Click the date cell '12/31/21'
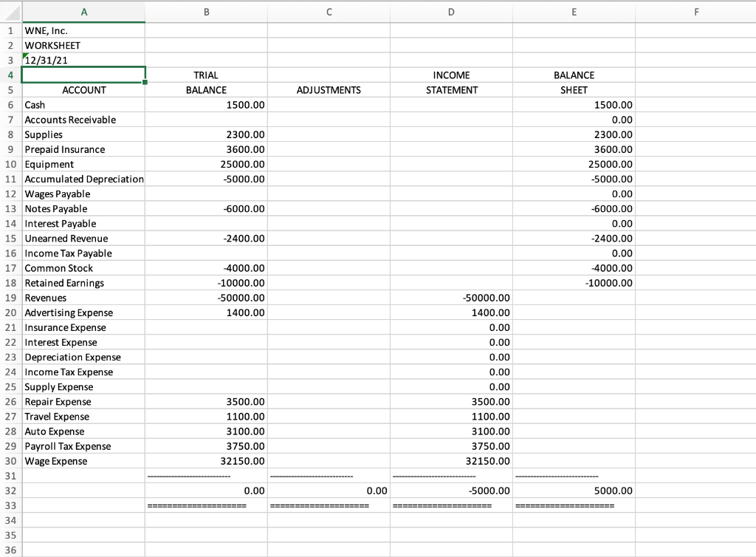 pyautogui.click(x=83, y=61)
